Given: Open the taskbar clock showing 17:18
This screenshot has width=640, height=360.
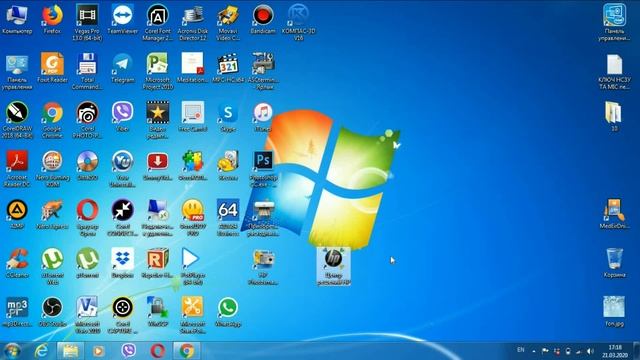Looking at the screenshot, I should point(615,351).
